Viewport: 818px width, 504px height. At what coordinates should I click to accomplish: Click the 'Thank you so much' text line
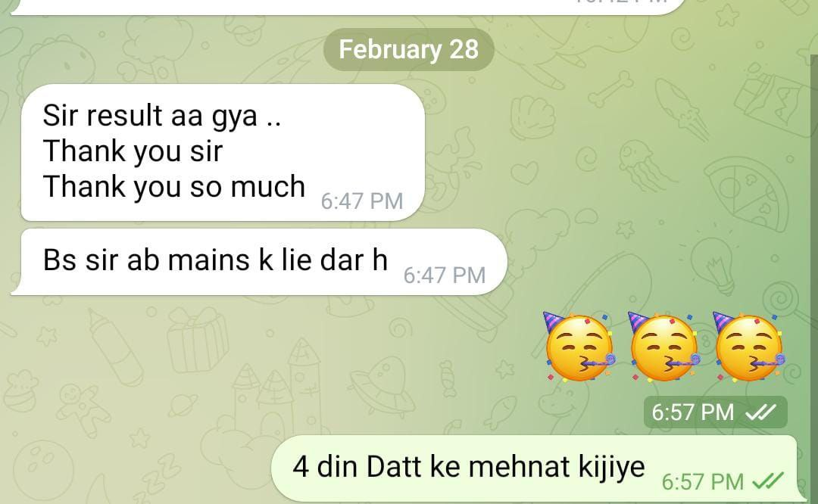173,187
